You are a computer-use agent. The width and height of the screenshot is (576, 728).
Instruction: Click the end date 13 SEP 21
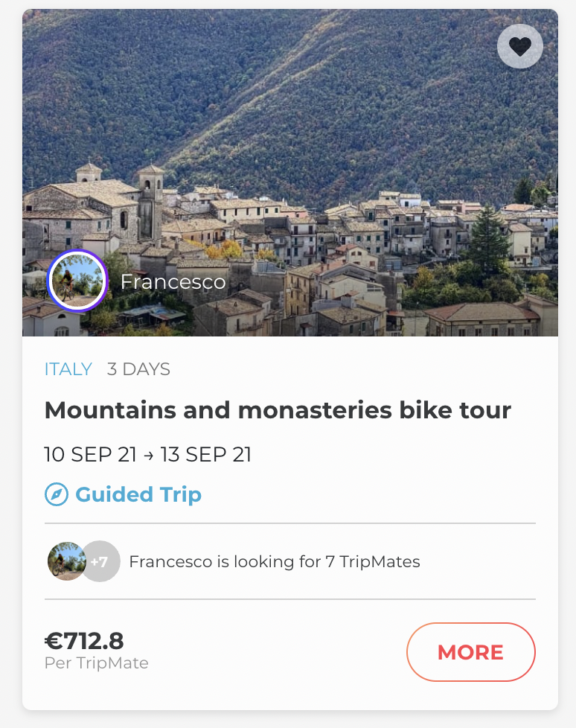[205, 454]
